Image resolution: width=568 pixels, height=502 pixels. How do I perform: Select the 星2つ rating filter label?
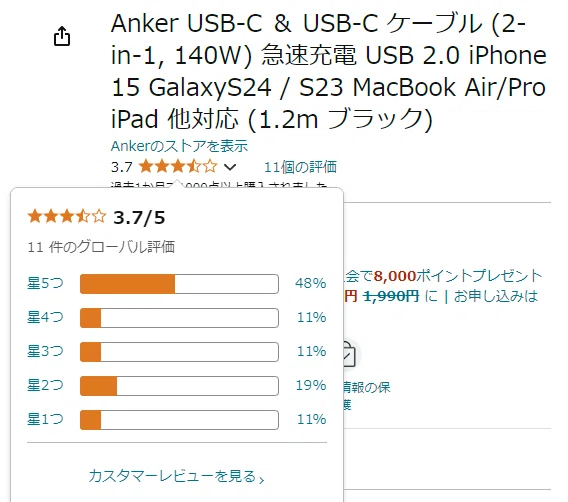tap(45, 385)
